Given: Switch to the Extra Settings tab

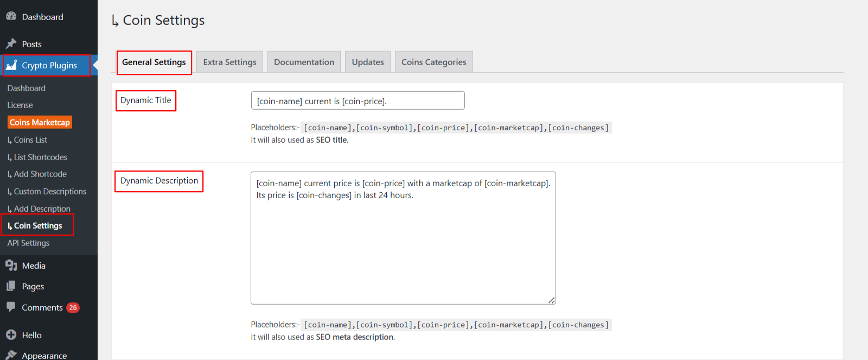Looking at the screenshot, I should point(229,62).
